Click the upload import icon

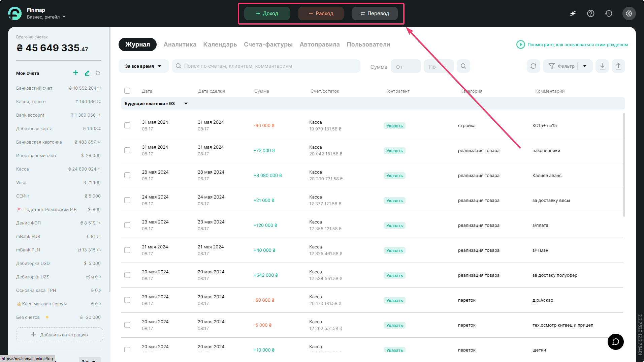pyautogui.click(x=618, y=66)
